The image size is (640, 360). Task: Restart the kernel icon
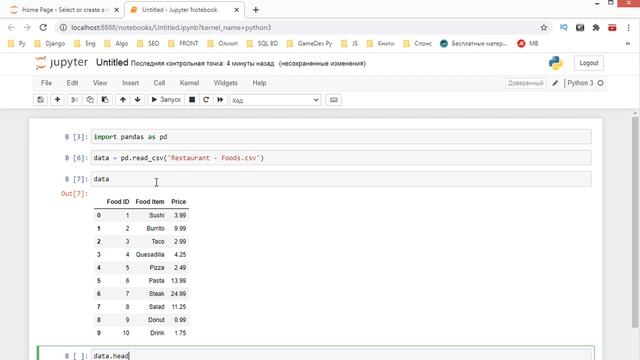point(206,100)
